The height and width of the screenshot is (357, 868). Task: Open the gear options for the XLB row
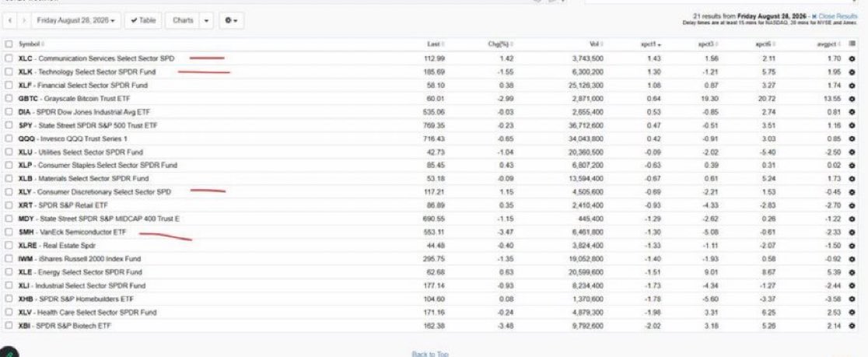[x=852, y=179]
